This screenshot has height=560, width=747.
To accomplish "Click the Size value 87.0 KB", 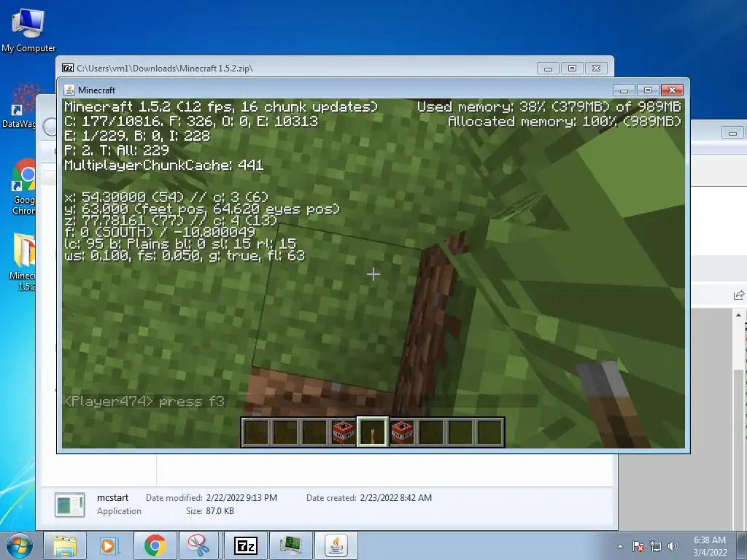I will point(220,511).
